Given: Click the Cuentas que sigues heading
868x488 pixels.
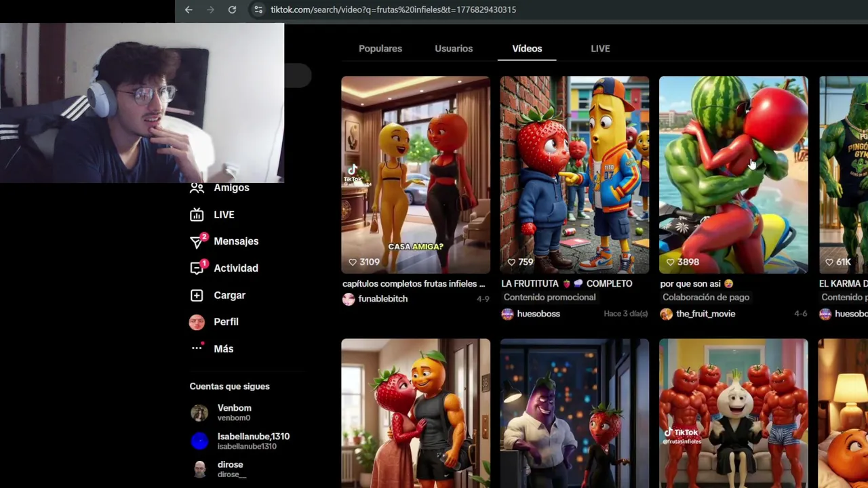Looking at the screenshot, I should click(229, 386).
